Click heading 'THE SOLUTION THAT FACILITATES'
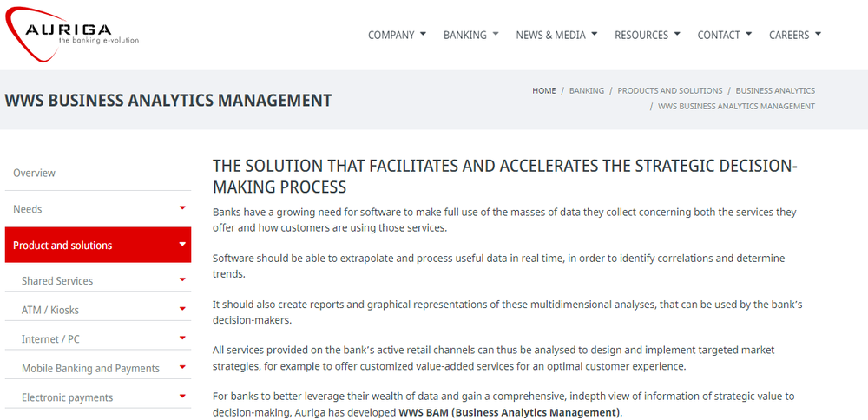 [x=505, y=176]
